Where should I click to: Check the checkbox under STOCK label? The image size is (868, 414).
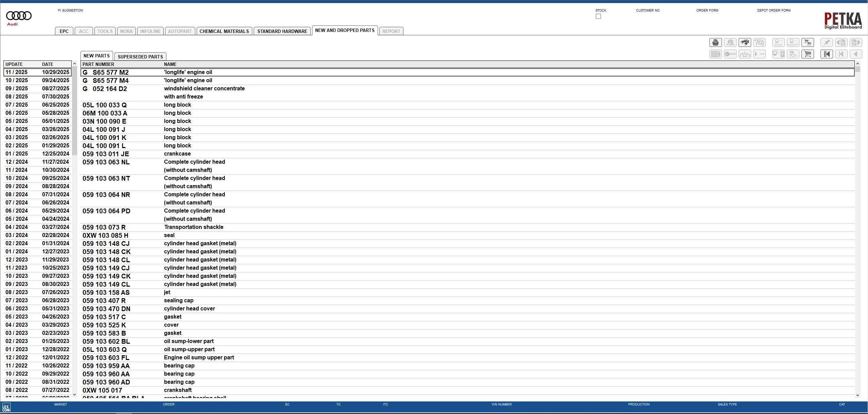(x=598, y=16)
